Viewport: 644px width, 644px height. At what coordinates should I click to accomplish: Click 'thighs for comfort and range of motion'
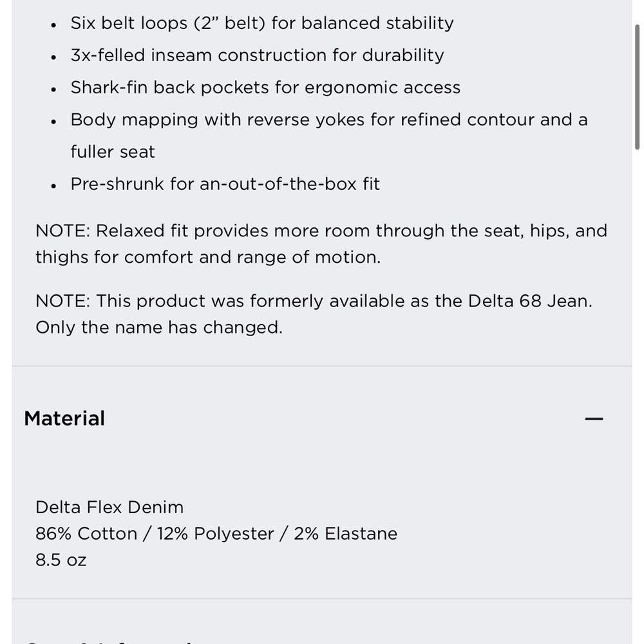(x=208, y=257)
